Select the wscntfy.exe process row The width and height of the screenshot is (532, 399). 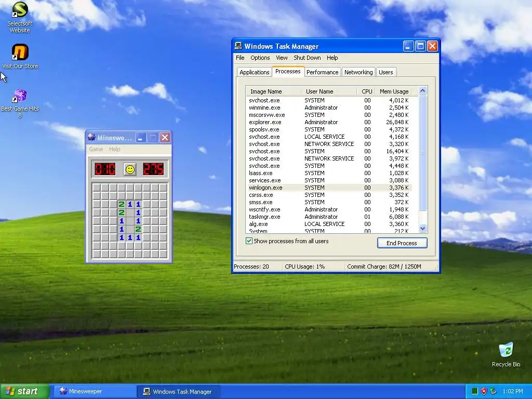click(x=329, y=209)
